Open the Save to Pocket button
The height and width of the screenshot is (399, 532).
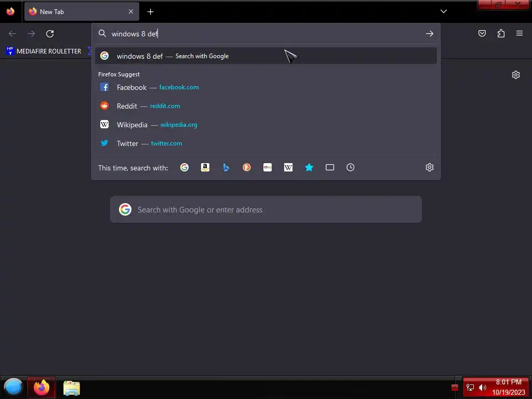[482, 33]
